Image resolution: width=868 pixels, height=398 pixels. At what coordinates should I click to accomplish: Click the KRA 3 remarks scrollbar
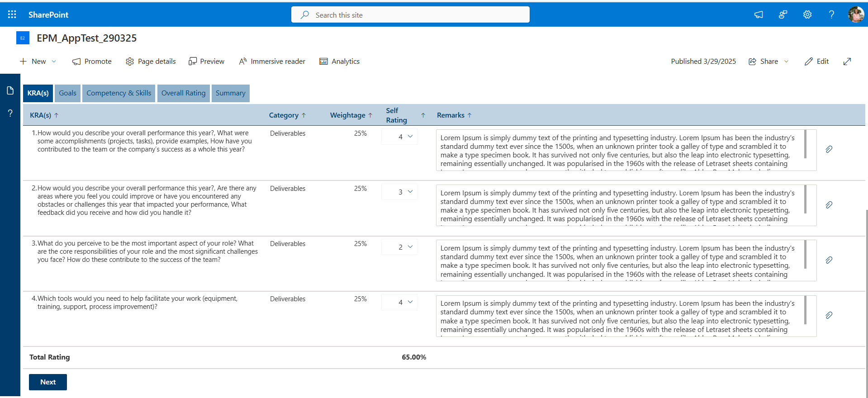806,255
